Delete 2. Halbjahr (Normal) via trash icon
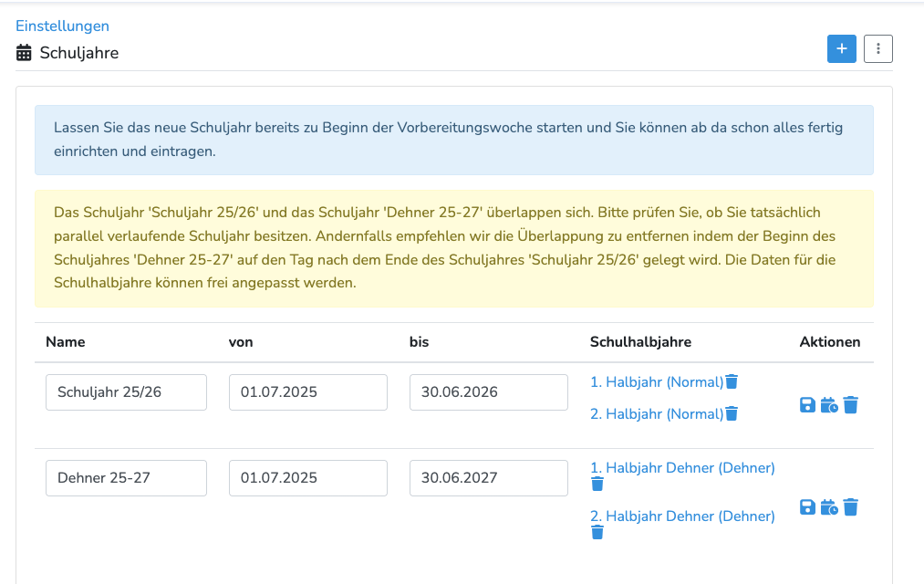Screen dimensions: 924x584 point(732,414)
